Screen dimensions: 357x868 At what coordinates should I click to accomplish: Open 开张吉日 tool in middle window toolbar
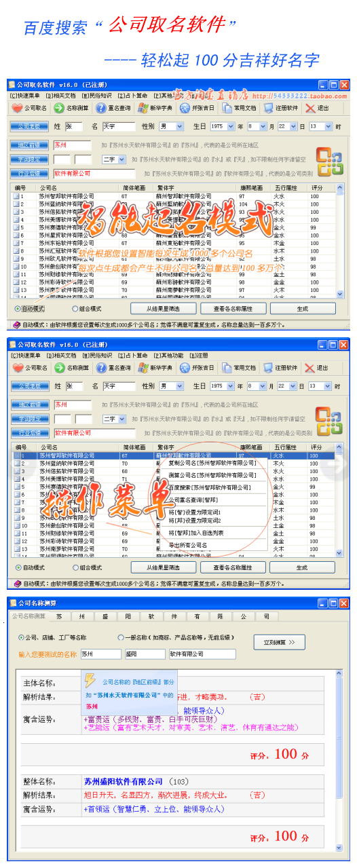[197, 368]
